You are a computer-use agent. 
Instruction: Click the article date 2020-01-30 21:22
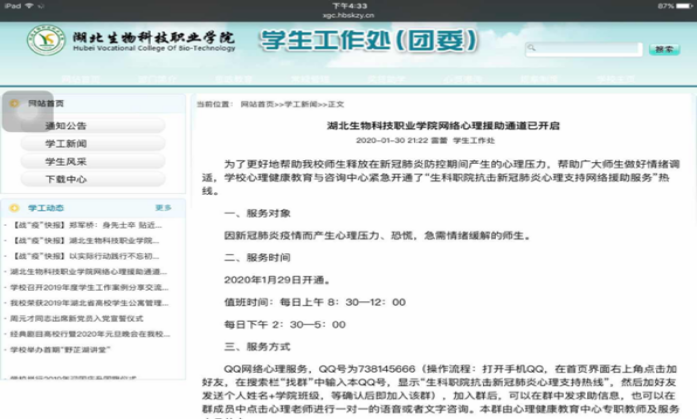coord(392,140)
